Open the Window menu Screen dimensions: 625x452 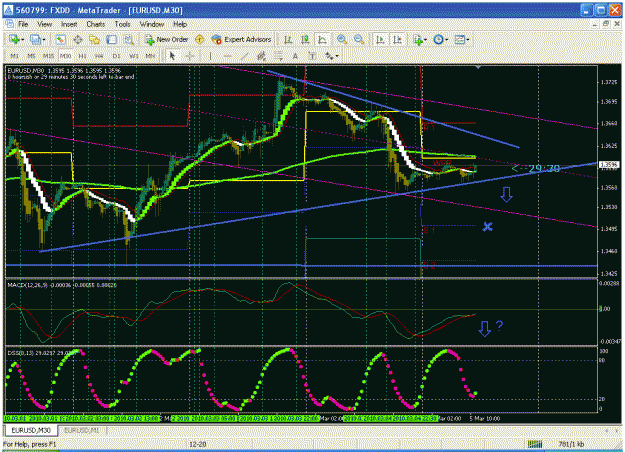coord(152,24)
